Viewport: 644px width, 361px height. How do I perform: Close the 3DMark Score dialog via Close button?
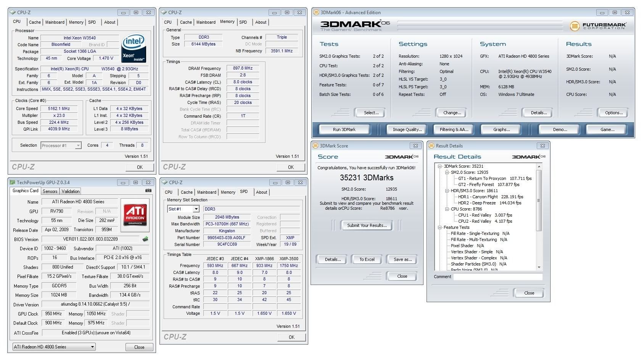pyautogui.click(x=402, y=276)
